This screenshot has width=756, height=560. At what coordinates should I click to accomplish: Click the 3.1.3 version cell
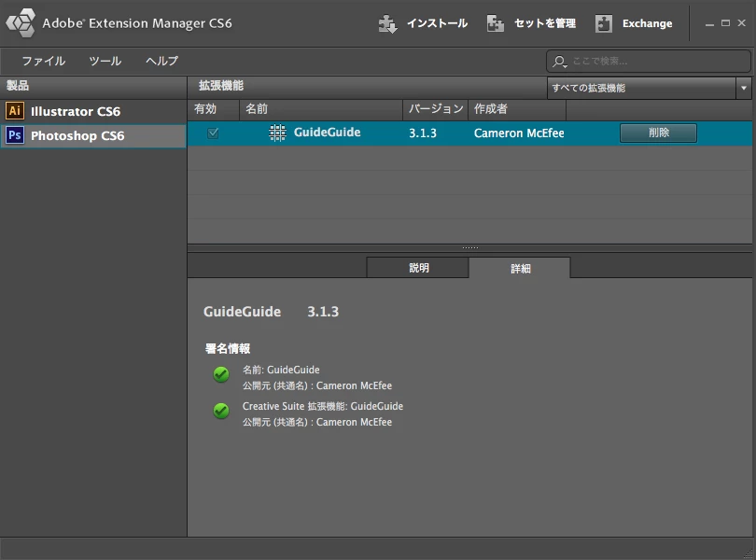[423, 133]
